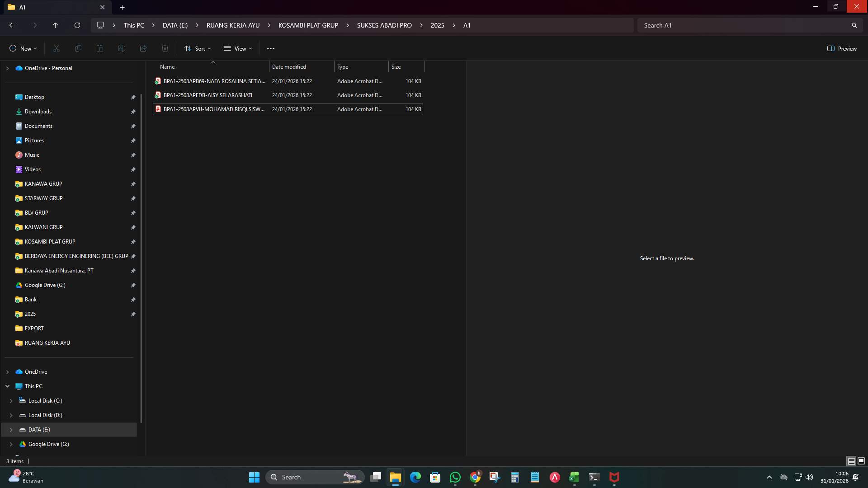Open the Sort dropdown
Screen dimensions: 868x488
coord(198,48)
